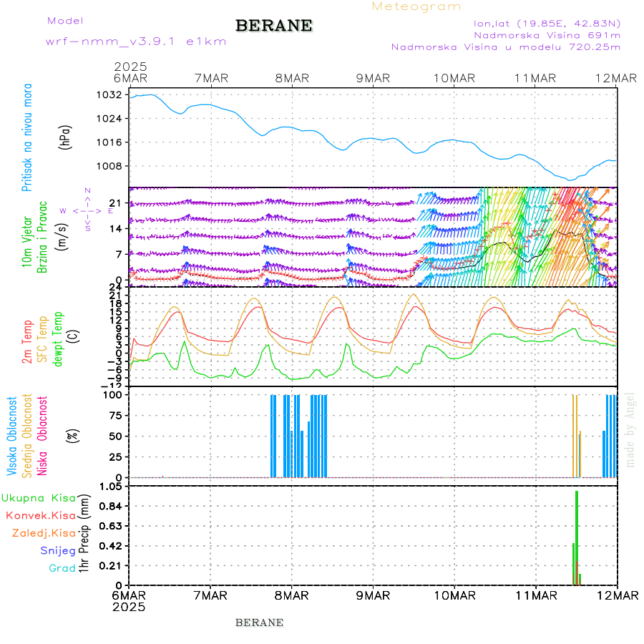Click the 0.42 precipitation axis value

tap(111, 546)
